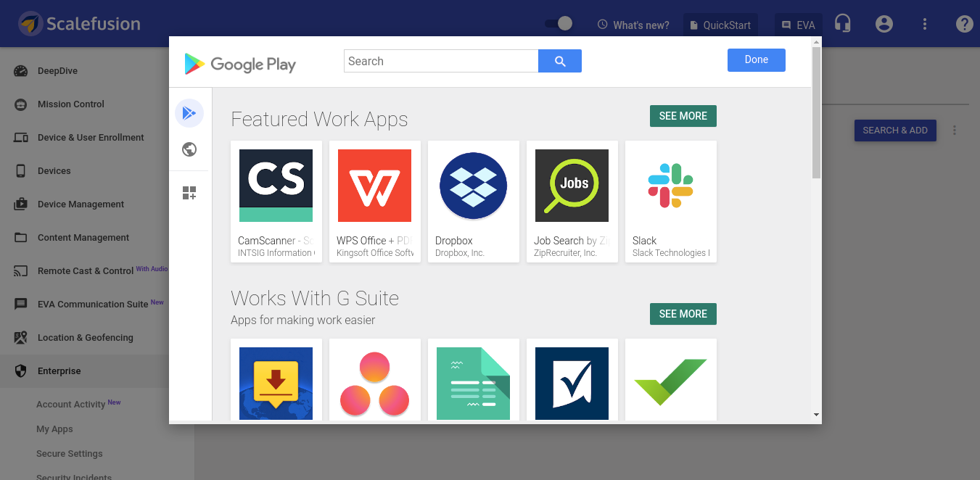Click the Location & Geofencing map icon
This screenshot has width=980, height=480.
coord(21,338)
